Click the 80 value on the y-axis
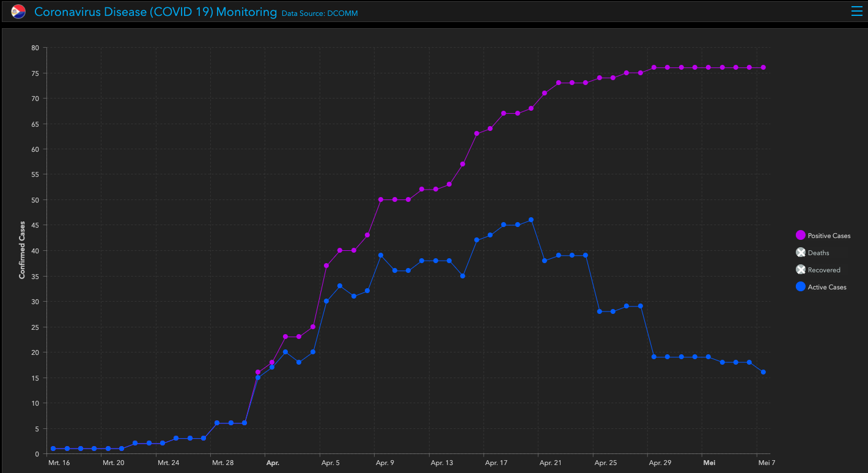This screenshot has height=473, width=868. tap(35, 48)
